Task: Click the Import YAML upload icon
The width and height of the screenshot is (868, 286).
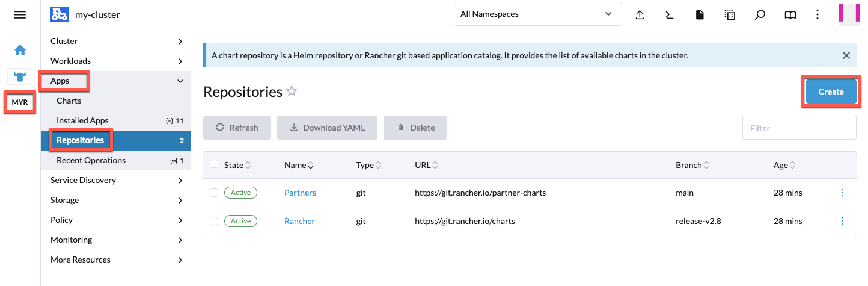Action: click(x=640, y=15)
